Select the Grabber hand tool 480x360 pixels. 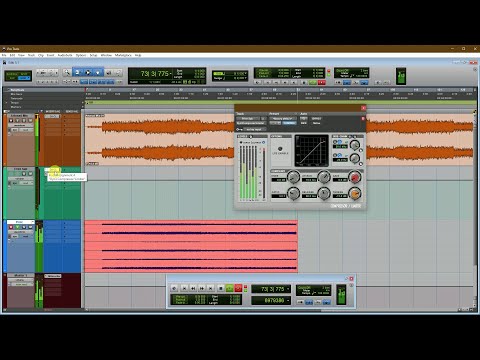coord(98,72)
